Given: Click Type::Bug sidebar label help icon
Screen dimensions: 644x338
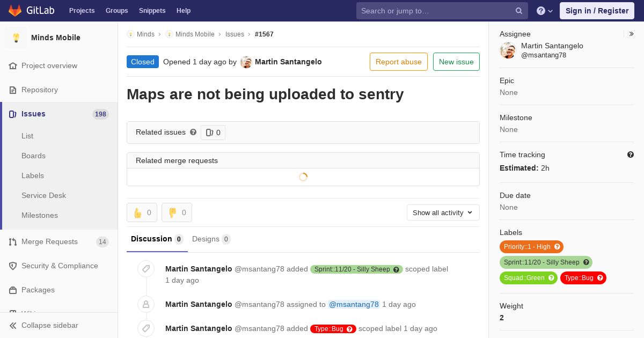Looking at the screenshot, I should tap(601, 278).
